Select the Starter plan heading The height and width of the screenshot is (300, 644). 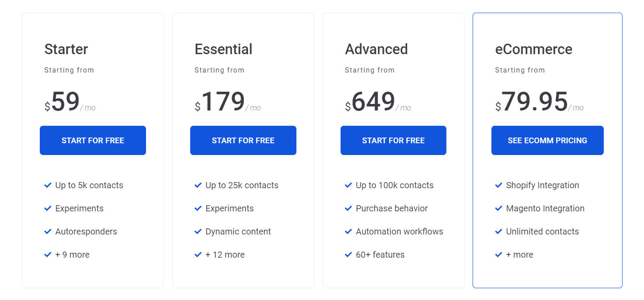pos(66,49)
